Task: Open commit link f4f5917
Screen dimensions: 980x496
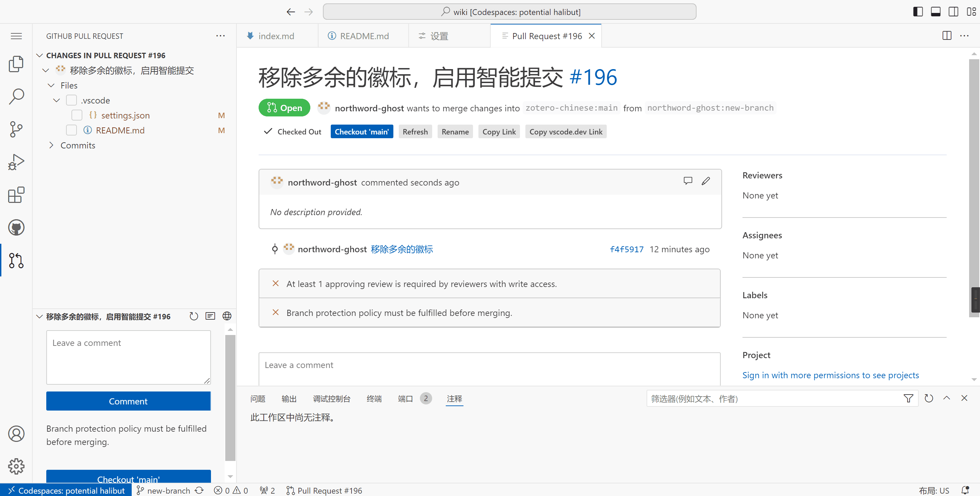Action: (x=626, y=249)
